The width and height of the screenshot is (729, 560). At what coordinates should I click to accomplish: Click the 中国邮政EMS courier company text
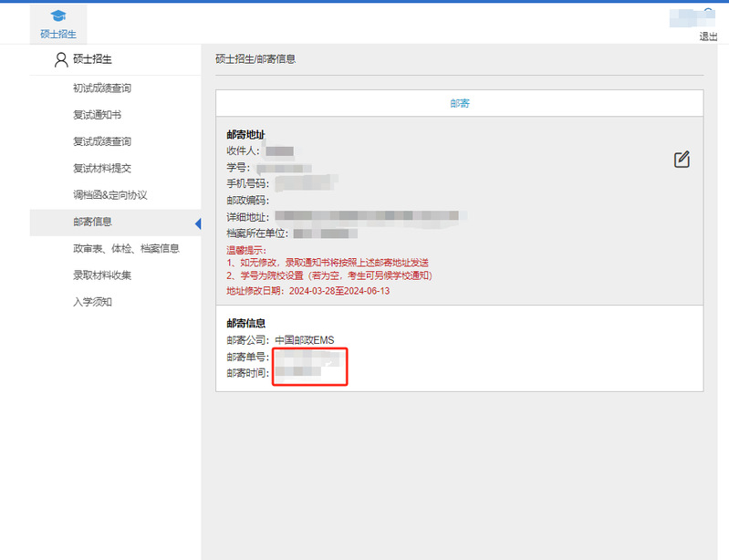point(305,340)
